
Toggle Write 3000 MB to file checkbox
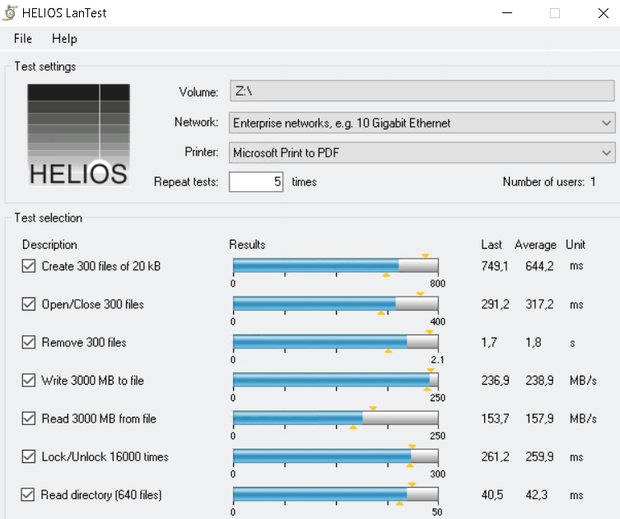[28, 380]
